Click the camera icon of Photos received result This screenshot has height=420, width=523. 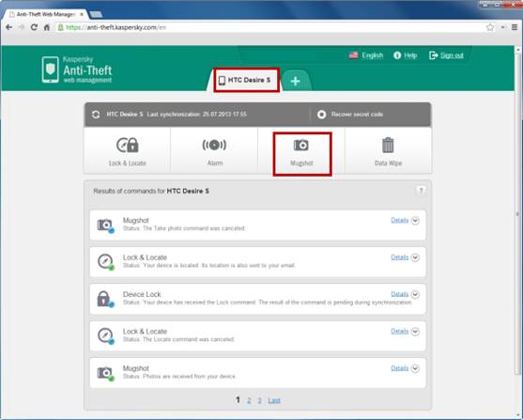pos(105,373)
